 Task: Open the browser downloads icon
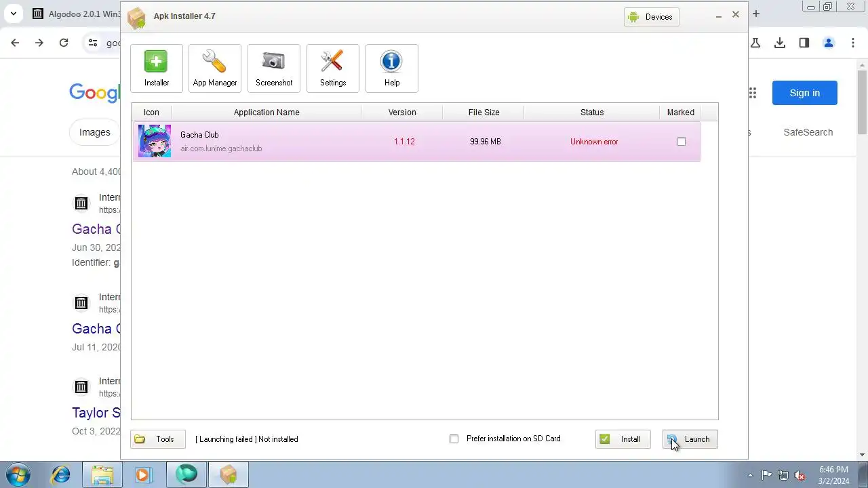click(x=780, y=43)
